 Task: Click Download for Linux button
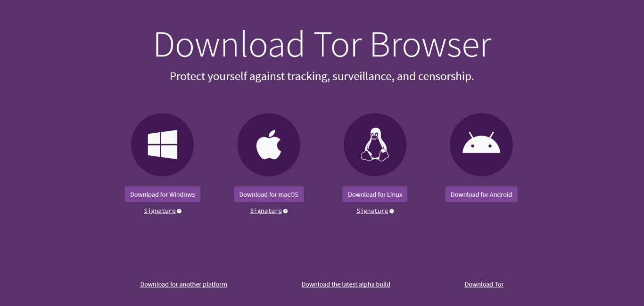point(375,194)
